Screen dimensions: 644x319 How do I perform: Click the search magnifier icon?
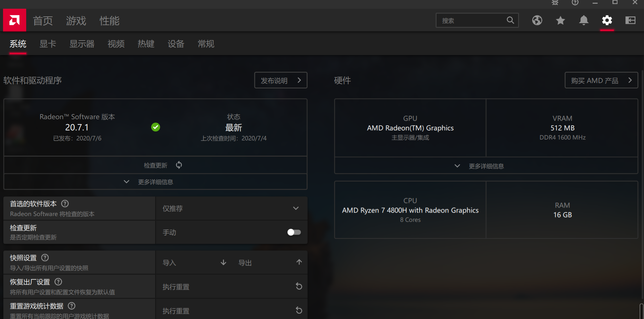tap(510, 20)
